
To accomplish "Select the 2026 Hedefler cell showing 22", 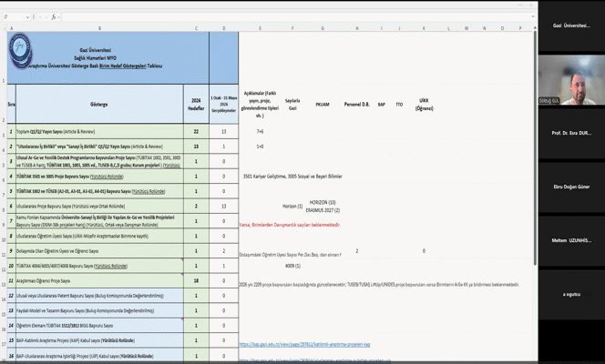I will click(196, 131).
